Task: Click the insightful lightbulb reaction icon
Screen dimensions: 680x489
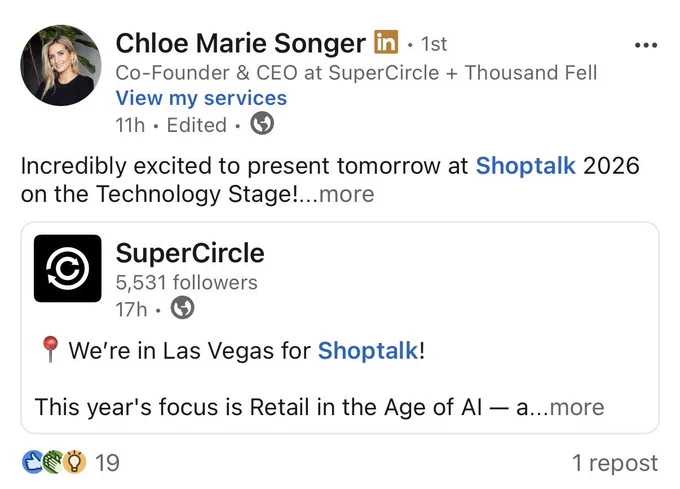Action: 75,462
